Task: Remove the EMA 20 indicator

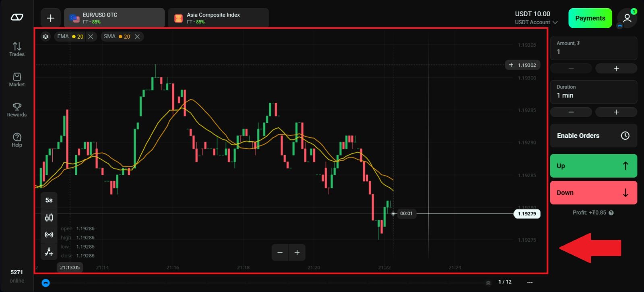Action: (91, 37)
